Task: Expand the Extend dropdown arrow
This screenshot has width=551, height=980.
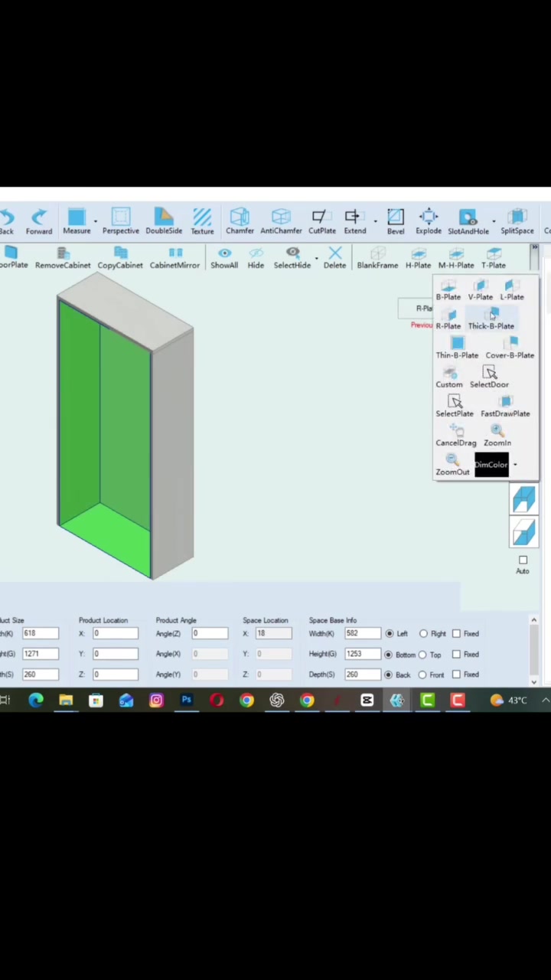Action: tap(375, 221)
